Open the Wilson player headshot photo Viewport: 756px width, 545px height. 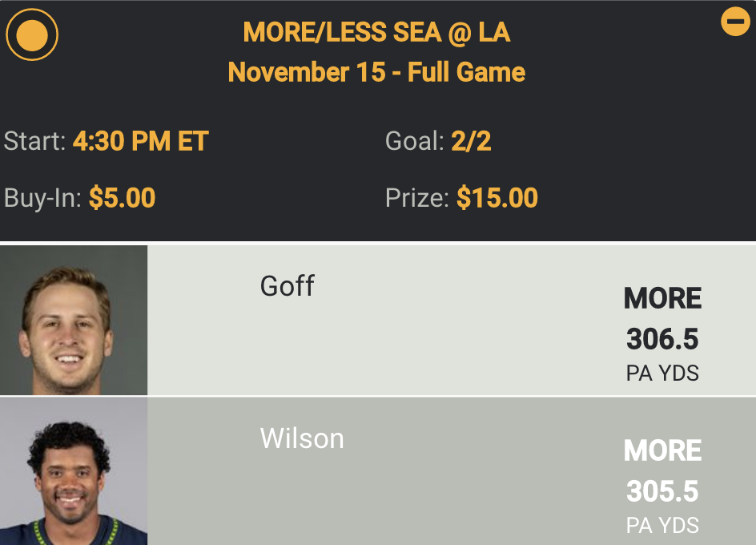(74, 471)
